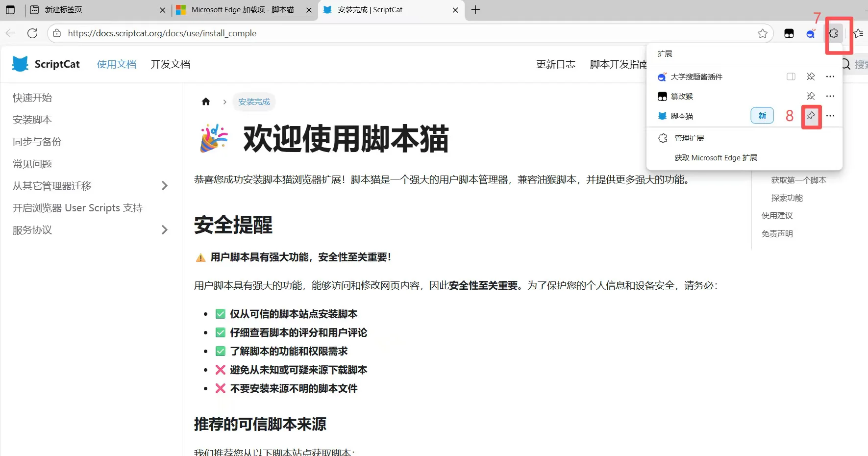
Task: Click the split-screen icon next to 大学搜题酱
Action: 790,76
